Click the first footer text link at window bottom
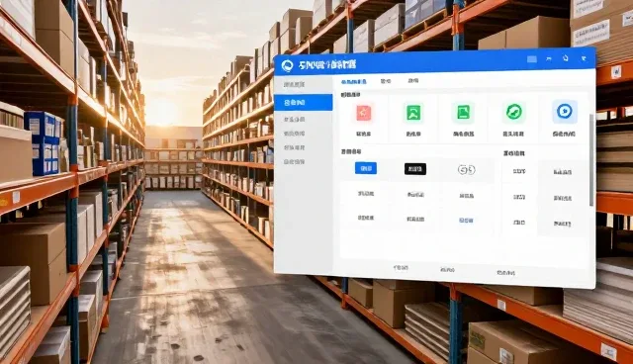633x364 pixels. click(x=401, y=267)
